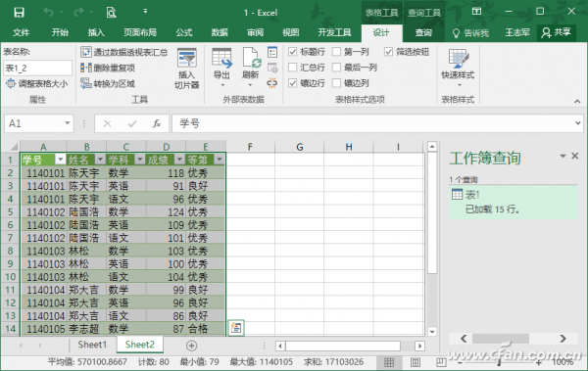Image resolution: width=588 pixels, height=371 pixels.
Task: Open the 工作簿查询 pane options arrow
Action: [x=563, y=156]
